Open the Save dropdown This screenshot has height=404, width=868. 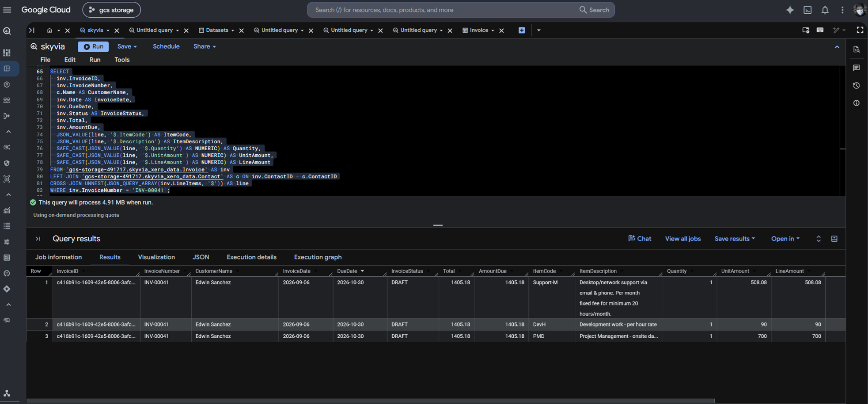coord(127,46)
